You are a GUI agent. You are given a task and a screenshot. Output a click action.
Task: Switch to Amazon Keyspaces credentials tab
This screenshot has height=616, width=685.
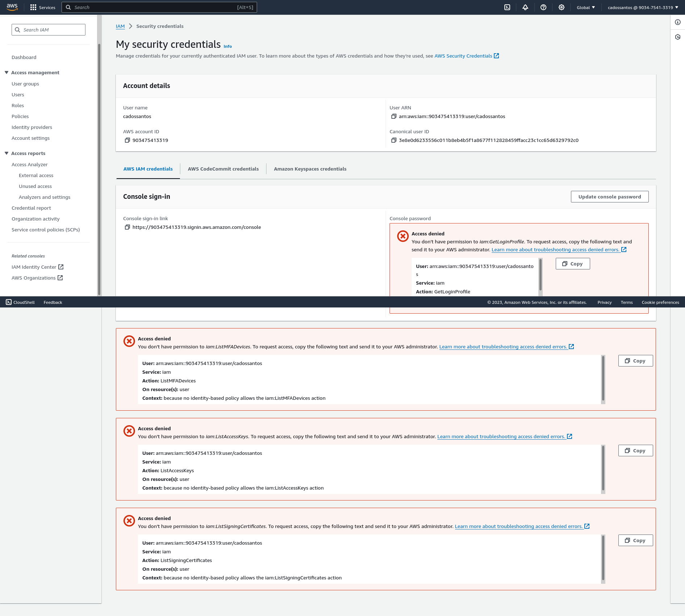(x=310, y=169)
